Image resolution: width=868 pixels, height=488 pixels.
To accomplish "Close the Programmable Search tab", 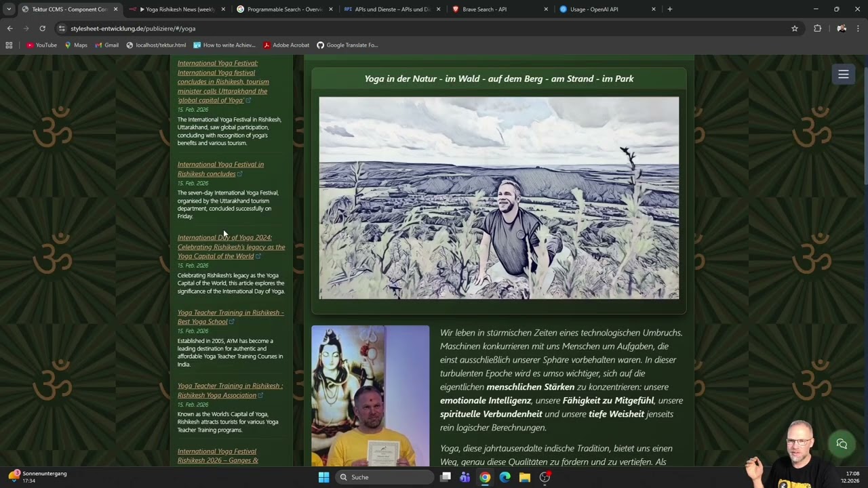I will tap(331, 9).
